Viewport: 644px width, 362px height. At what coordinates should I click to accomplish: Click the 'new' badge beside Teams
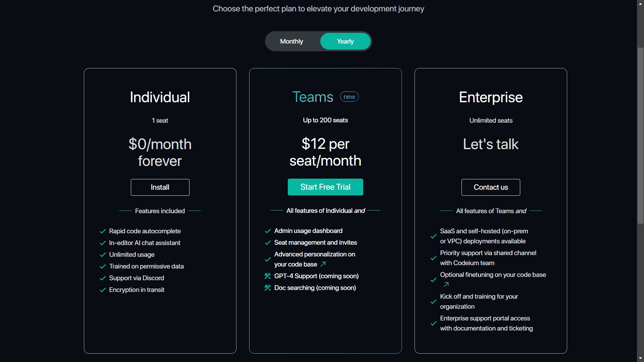click(x=350, y=97)
